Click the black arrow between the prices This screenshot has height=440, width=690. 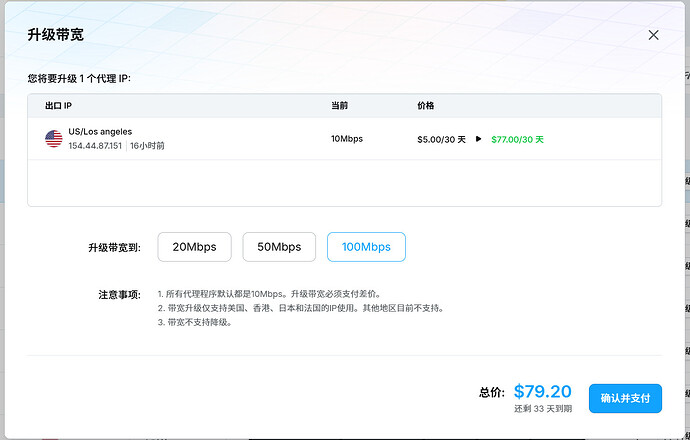coord(478,139)
